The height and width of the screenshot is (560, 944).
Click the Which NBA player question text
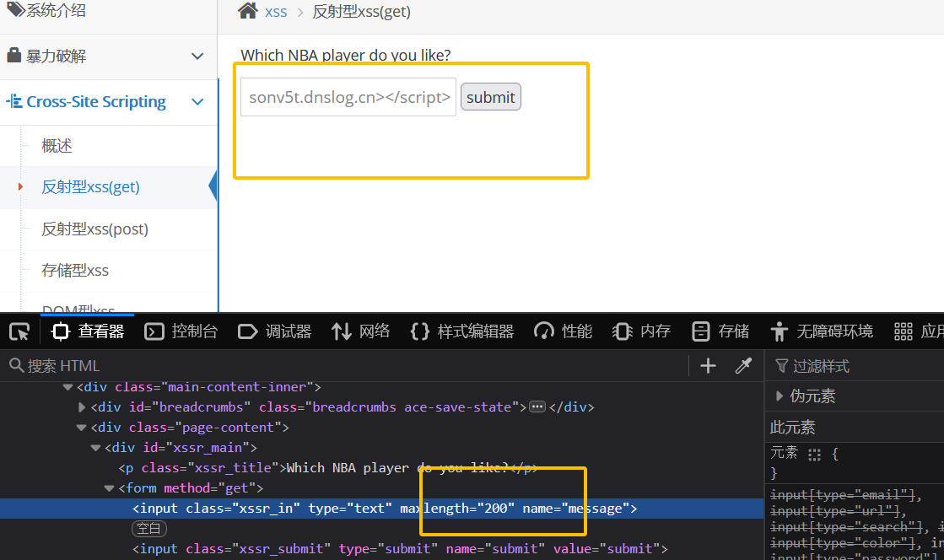click(346, 56)
